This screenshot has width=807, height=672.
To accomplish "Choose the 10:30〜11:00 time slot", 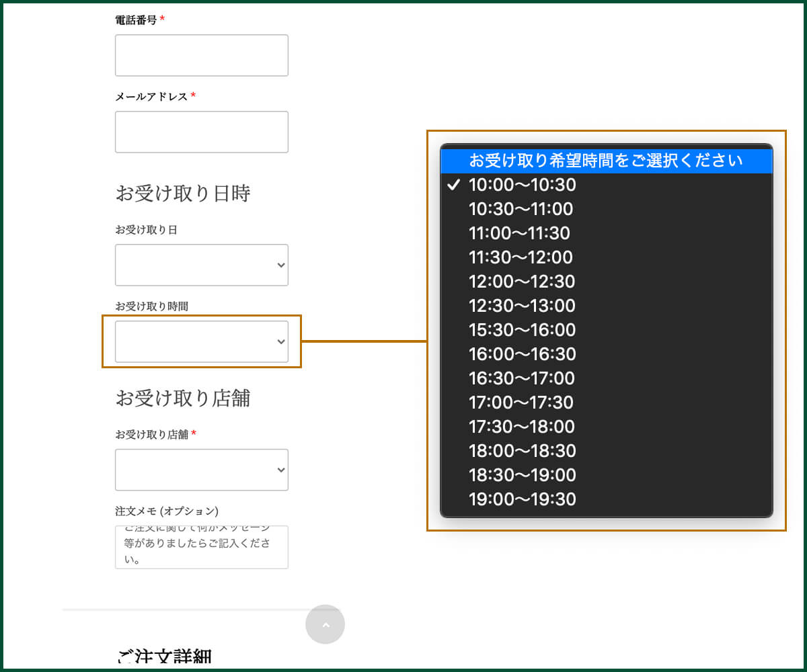I will pos(521,209).
